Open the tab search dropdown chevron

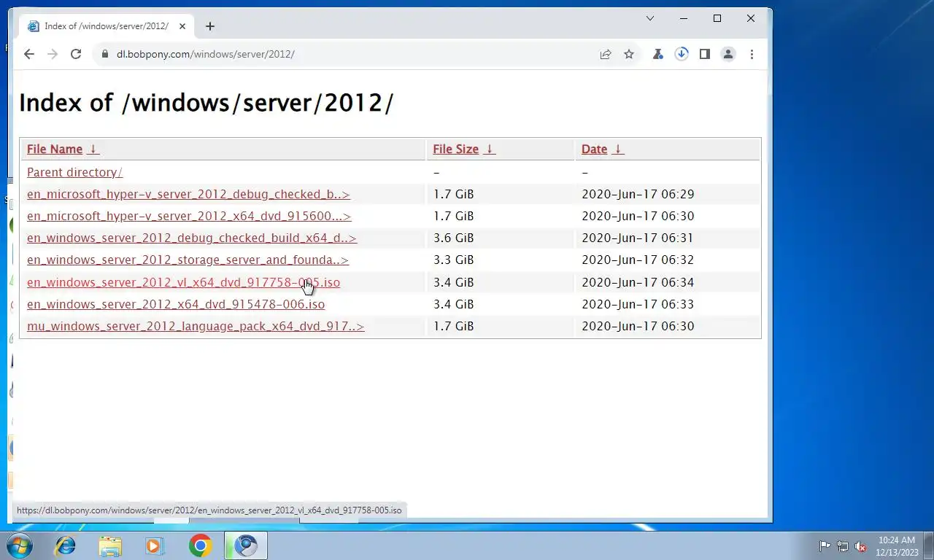point(650,18)
